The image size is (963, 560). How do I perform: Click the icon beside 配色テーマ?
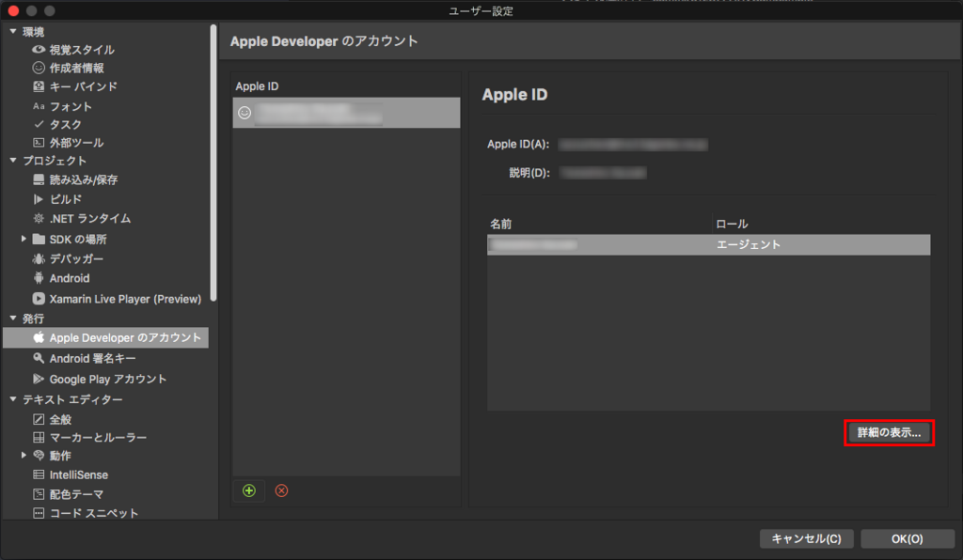point(38,493)
